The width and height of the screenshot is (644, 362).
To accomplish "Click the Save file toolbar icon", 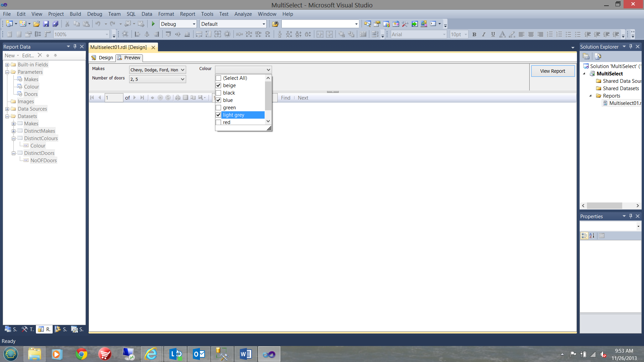I will [46, 24].
